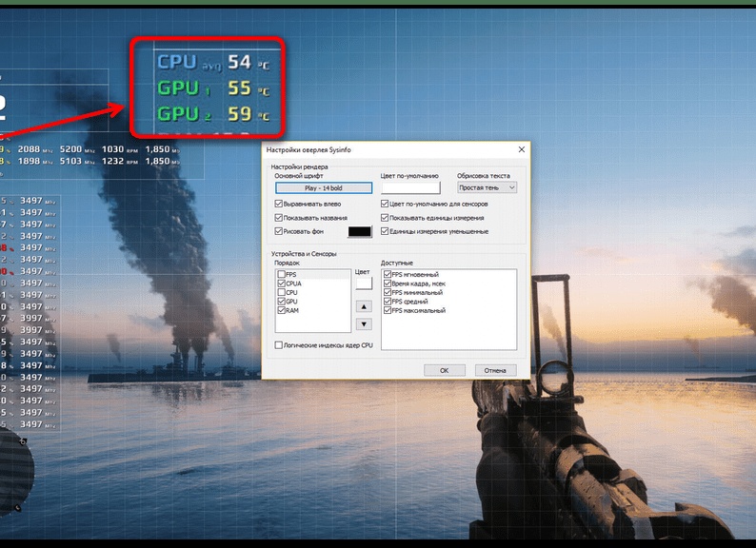The height and width of the screenshot is (548, 756).
Task: Click the 'Цвет по-умолчанию' label
Action: point(409,176)
